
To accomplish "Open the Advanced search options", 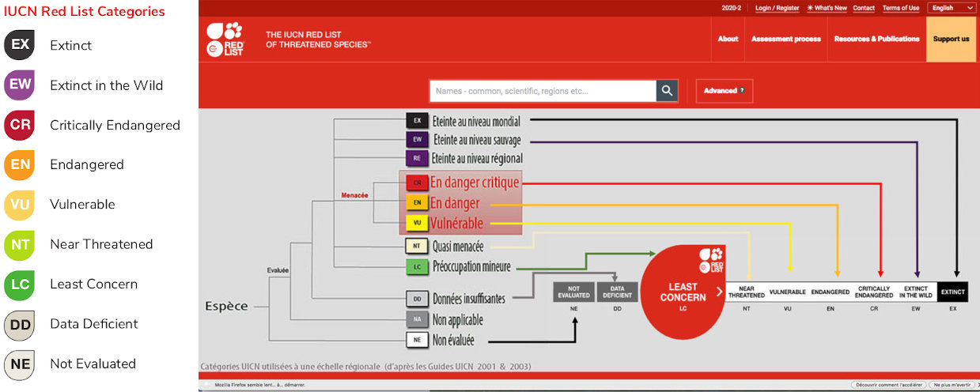I will [x=724, y=91].
